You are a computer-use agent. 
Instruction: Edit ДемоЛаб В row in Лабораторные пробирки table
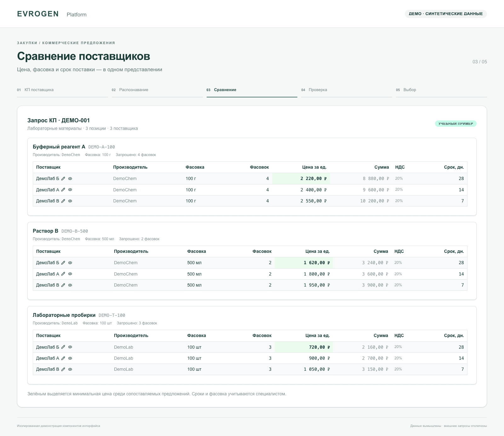[63, 369]
